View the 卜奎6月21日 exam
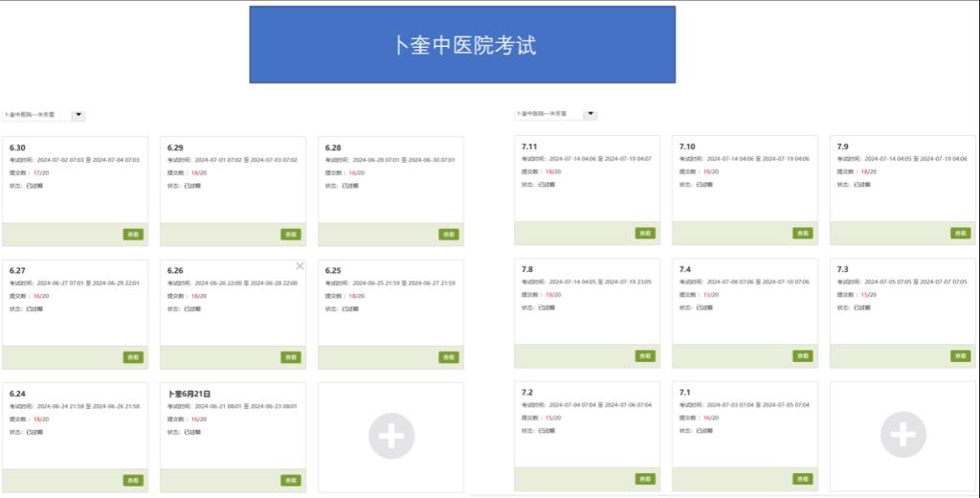The image size is (980, 498). pyautogui.click(x=290, y=480)
